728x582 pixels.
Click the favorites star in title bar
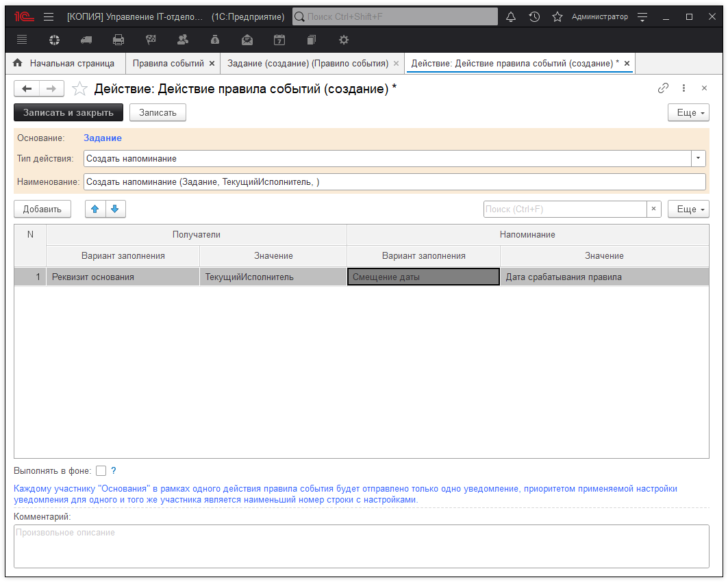pos(557,16)
